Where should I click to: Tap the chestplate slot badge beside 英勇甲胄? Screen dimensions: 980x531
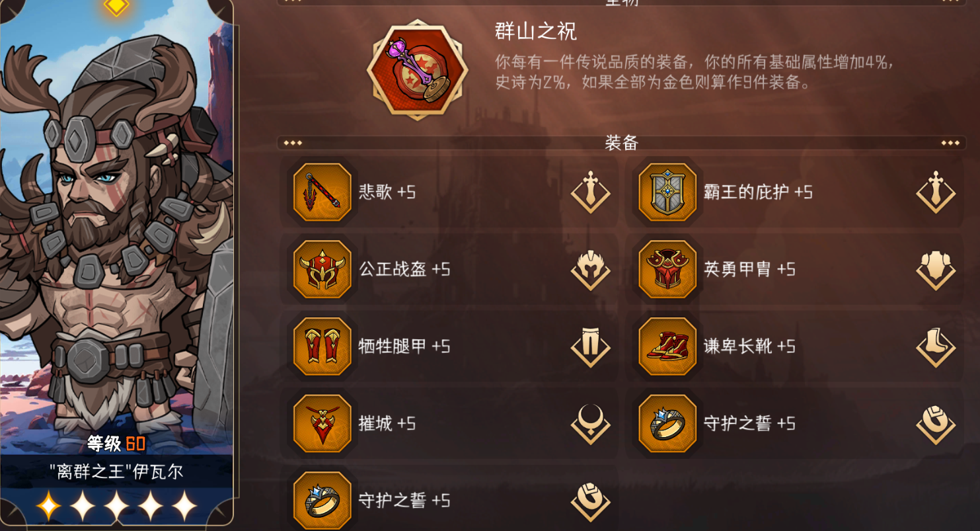click(x=936, y=269)
